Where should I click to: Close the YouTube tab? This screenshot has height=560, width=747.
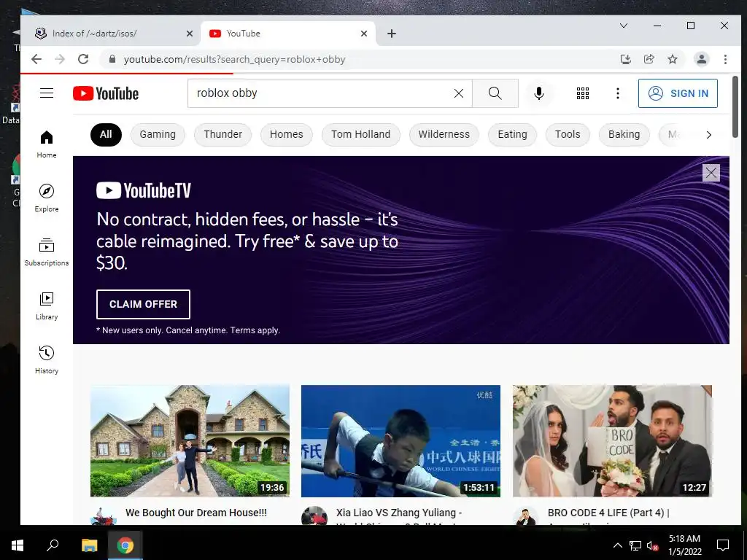[364, 34]
